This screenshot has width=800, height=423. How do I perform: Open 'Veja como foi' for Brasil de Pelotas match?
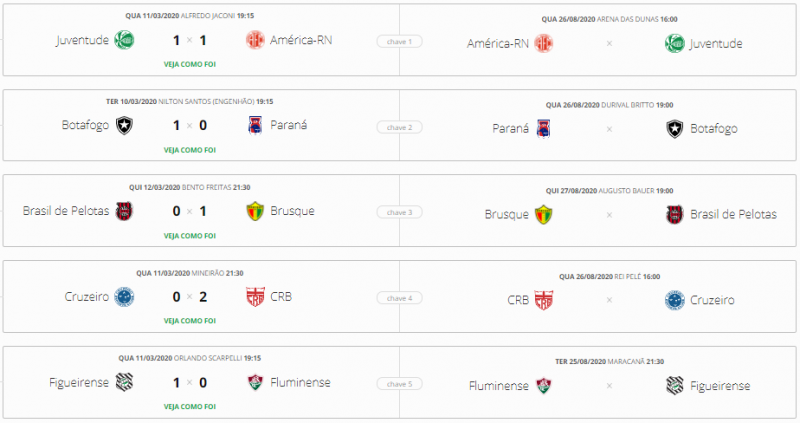(x=190, y=235)
